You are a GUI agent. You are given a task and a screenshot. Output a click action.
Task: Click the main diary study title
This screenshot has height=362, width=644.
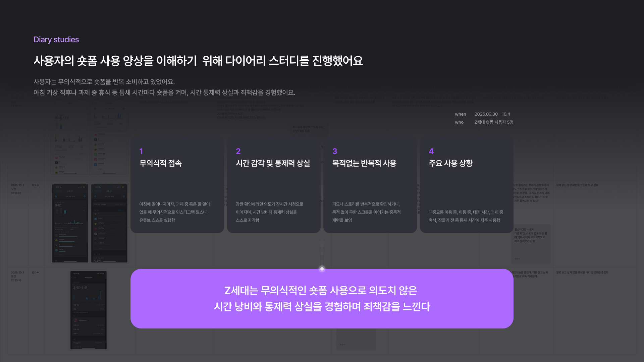pyautogui.click(x=198, y=61)
